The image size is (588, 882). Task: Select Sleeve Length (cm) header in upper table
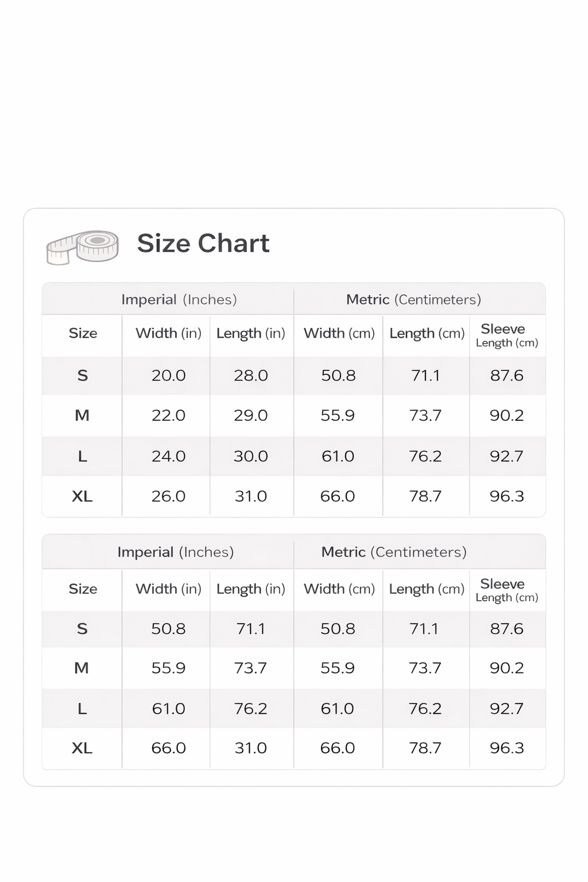point(506,335)
